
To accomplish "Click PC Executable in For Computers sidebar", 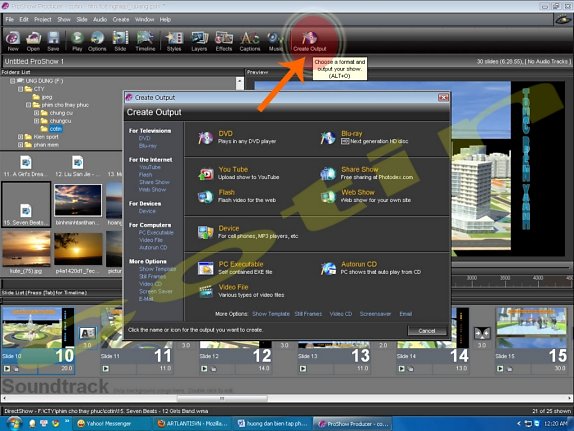I will coord(156,233).
